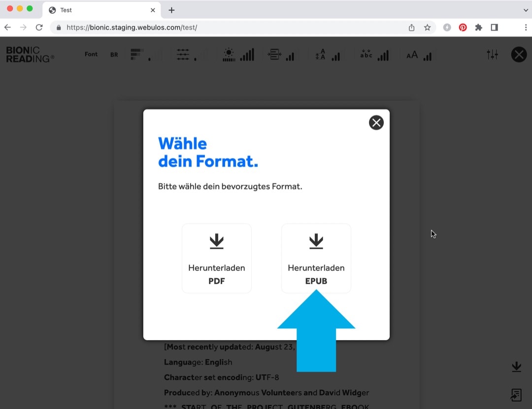This screenshot has height=409, width=532.
Task: Open the settings equalizer icon
Action: point(492,54)
